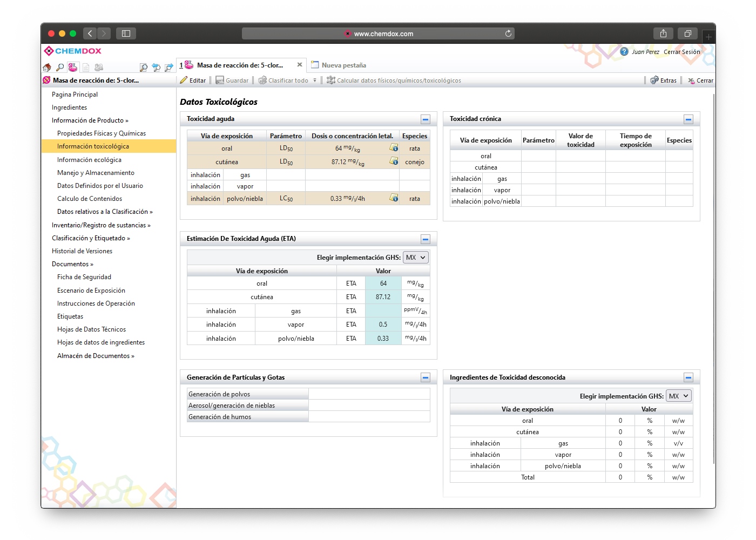The height and width of the screenshot is (540, 756).
Task: Reload the page in the browser
Action: coord(508,33)
